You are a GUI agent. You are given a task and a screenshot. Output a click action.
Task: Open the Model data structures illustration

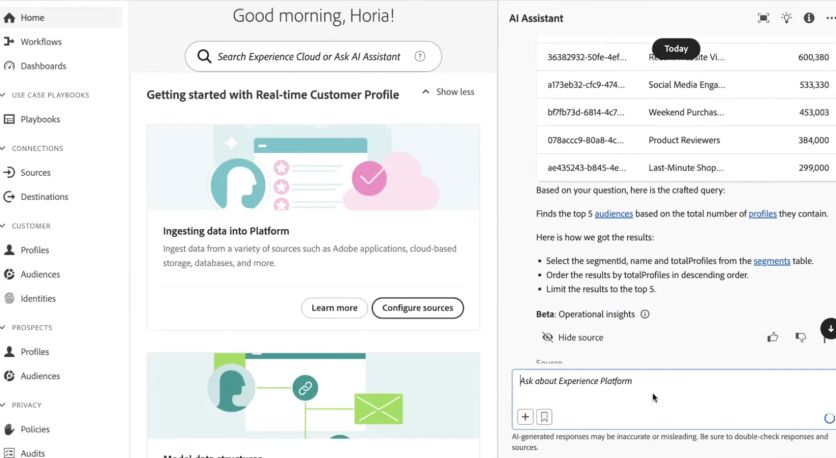(313, 396)
